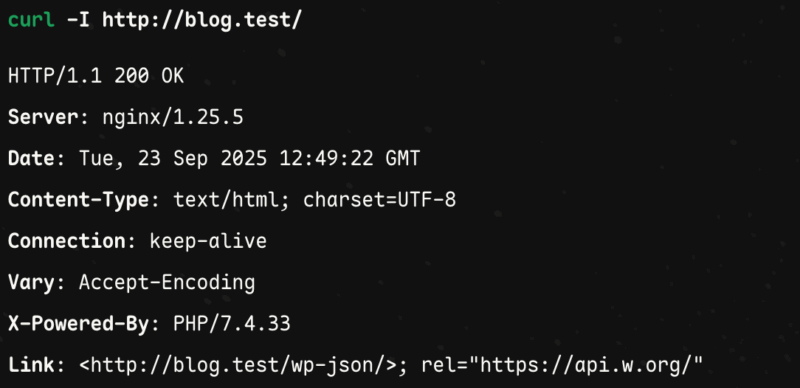Click the green curl command word

coord(31,20)
